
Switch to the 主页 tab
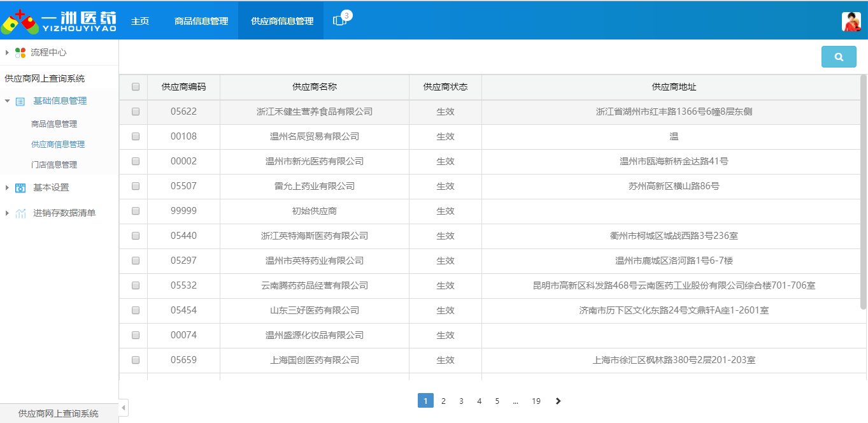tap(139, 20)
